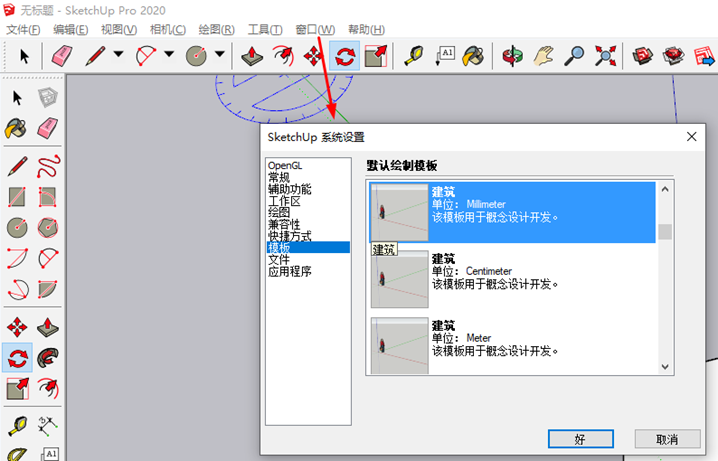The image size is (718, 461).
Task: Open the 文件(F) menu
Action: (23, 30)
